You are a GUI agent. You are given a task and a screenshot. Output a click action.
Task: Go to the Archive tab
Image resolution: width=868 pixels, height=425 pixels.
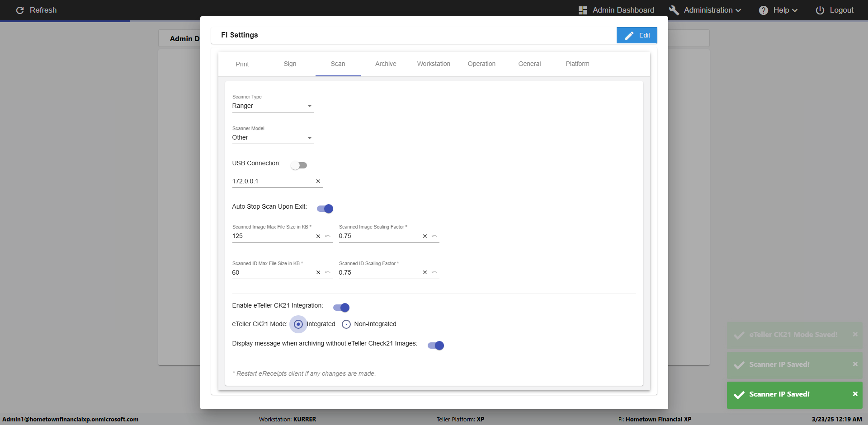(386, 64)
